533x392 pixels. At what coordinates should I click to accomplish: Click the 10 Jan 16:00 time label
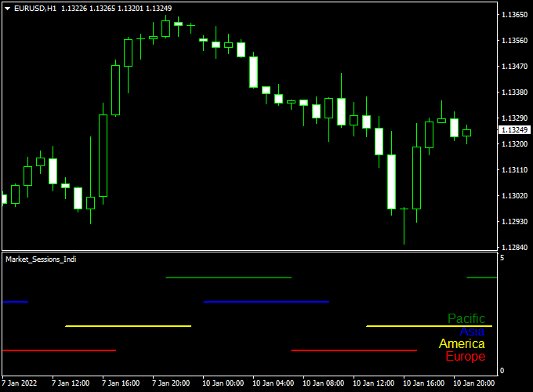(x=423, y=383)
